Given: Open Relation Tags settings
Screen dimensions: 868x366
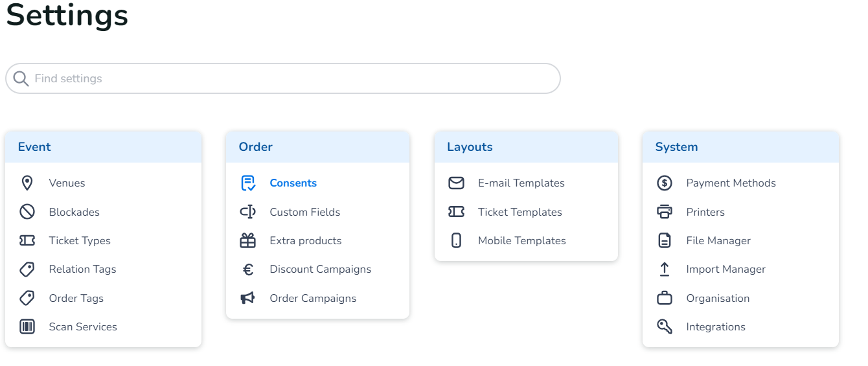Looking at the screenshot, I should tap(82, 269).
